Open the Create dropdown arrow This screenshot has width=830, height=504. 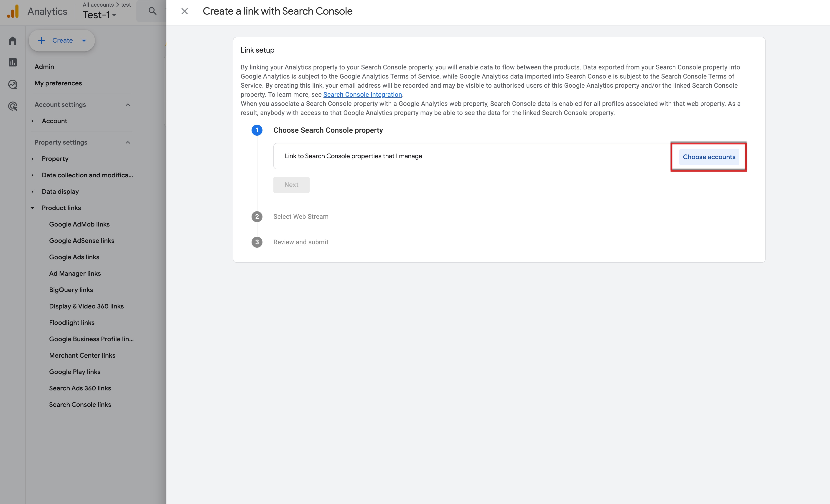point(84,41)
